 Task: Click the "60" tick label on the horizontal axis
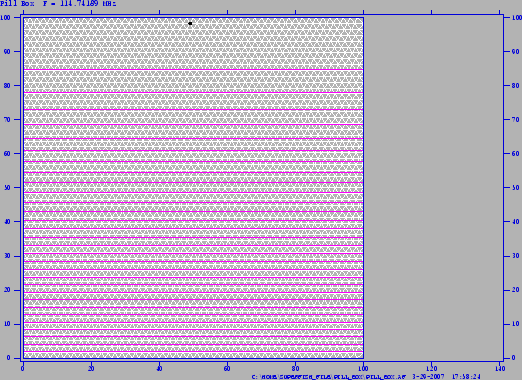coord(227,369)
